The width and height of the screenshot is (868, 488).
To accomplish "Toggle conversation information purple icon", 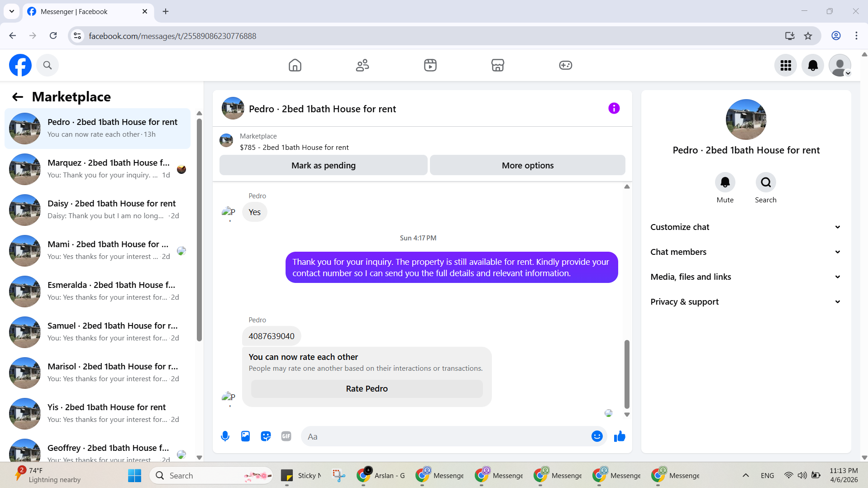I will tap(614, 108).
